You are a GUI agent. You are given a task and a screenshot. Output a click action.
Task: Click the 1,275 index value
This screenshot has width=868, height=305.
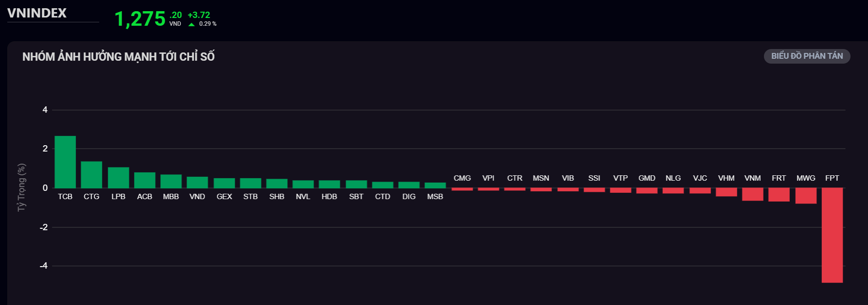tap(140, 19)
